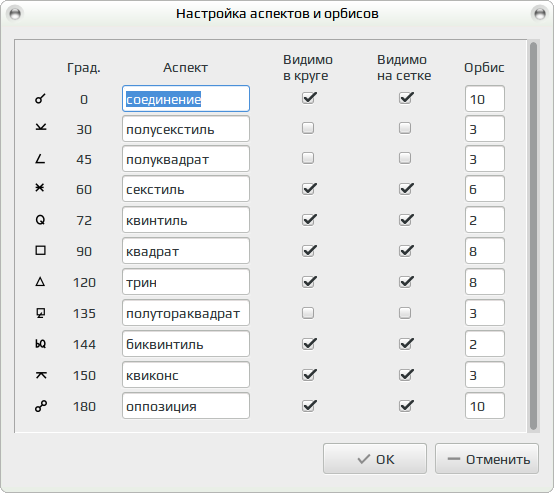Disable 'Видимо на сетке' for секстиль
554x493 pixels.
point(406,189)
